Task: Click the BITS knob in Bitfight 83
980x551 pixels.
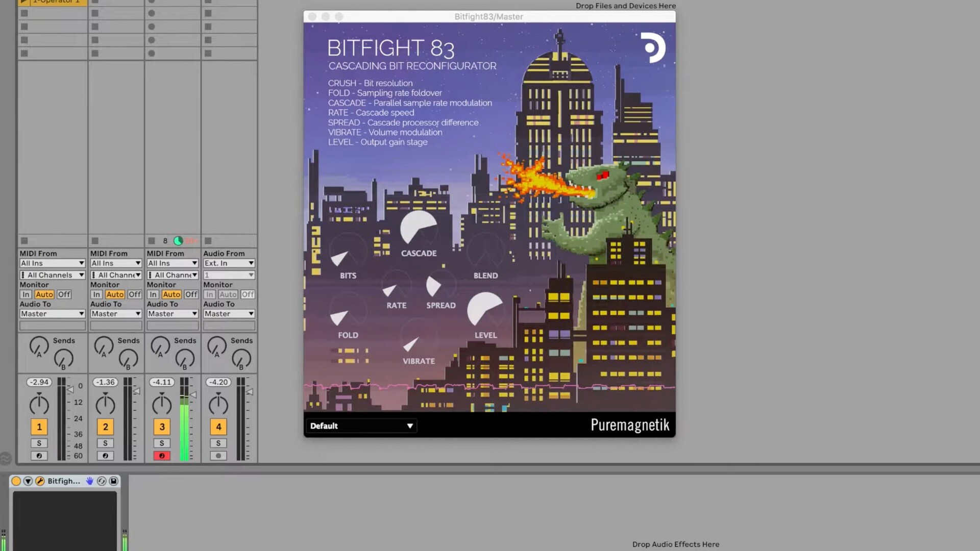Action: click(348, 252)
